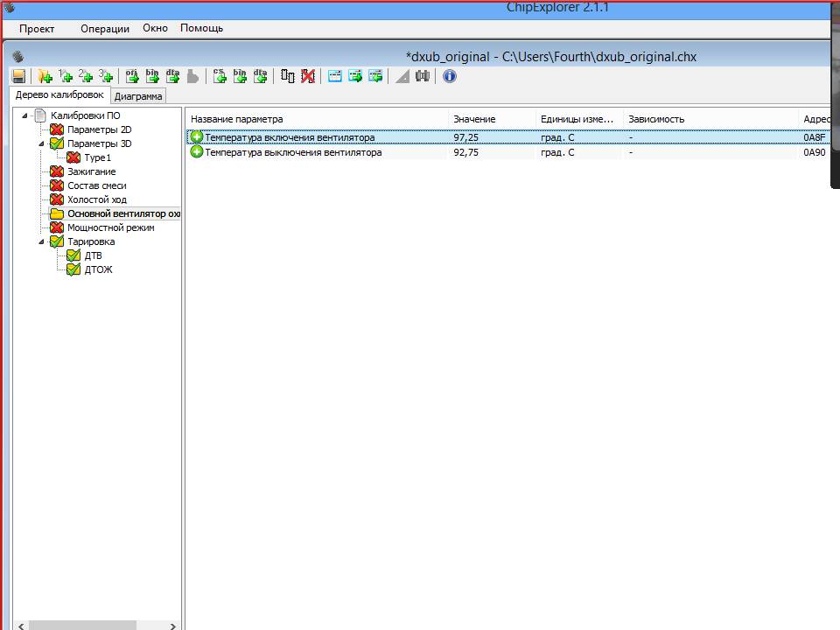Click the save project disk icon
The image size is (840, 630).
(x=18, y=77)
